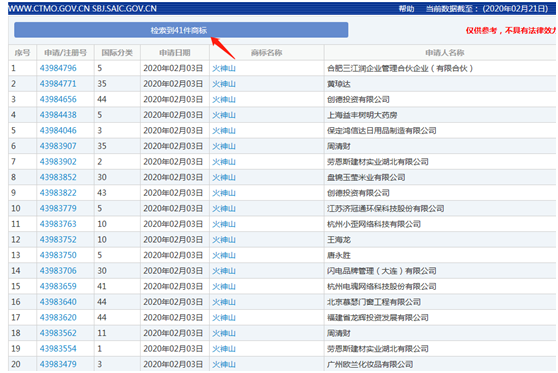
Task: Open registration number 43983822
Action: tap(58, 193)
